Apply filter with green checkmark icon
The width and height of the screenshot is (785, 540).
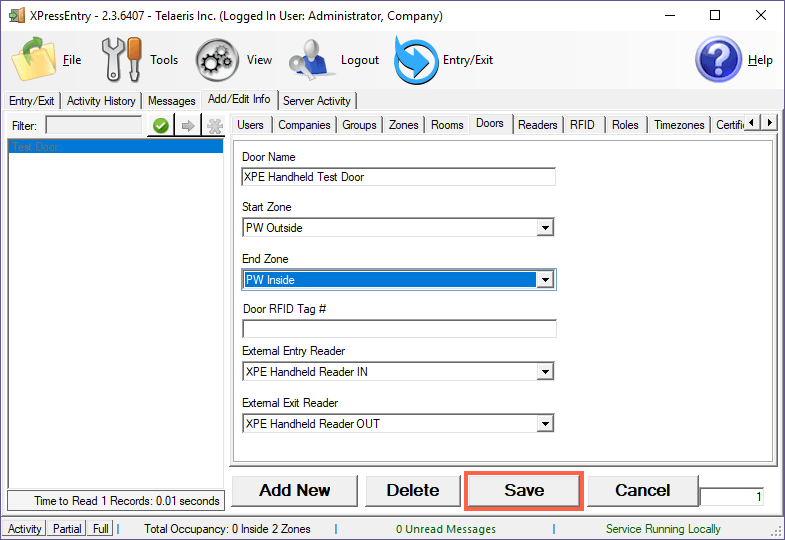[159, 126]
